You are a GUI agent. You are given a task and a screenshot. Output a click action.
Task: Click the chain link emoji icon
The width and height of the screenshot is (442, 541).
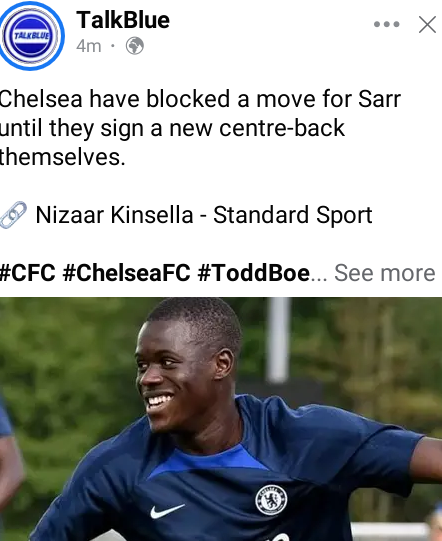[13, 215]
